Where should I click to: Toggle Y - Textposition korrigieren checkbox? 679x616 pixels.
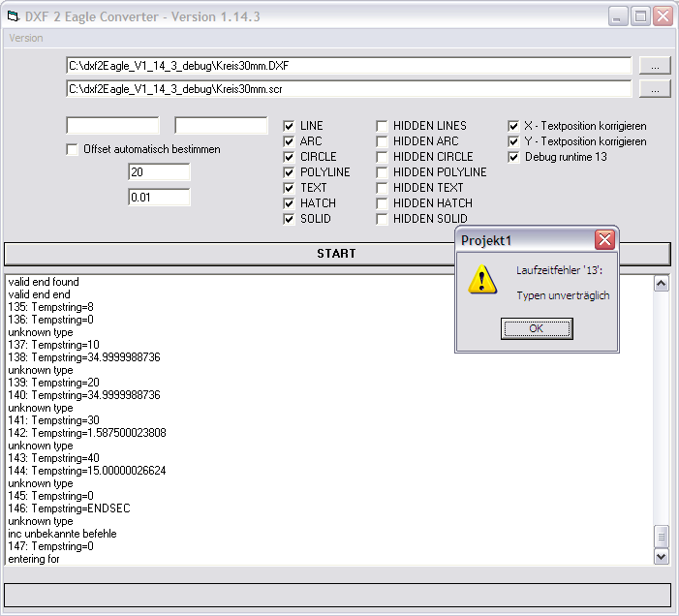click(x=513, y=141)
